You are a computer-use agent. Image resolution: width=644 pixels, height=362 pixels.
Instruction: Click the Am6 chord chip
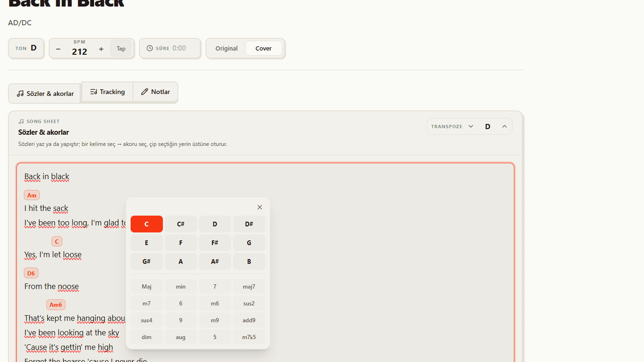pyautogui.click(x=56, y=305)
